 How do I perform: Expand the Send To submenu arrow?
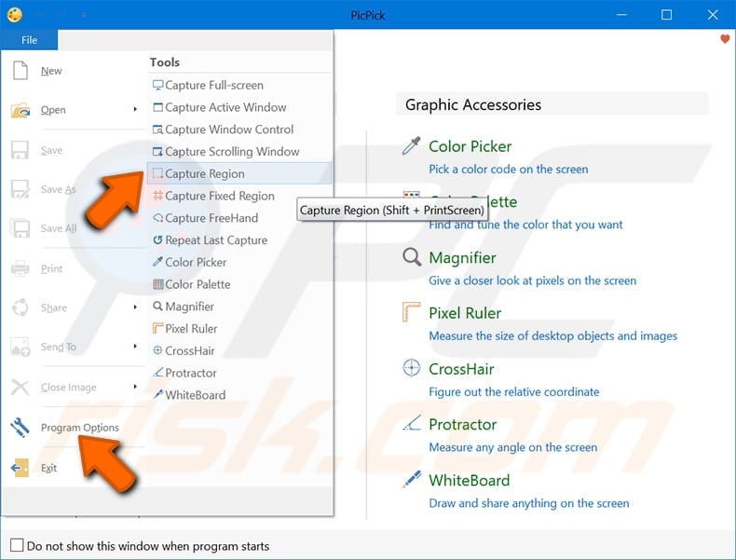(135, 346)
